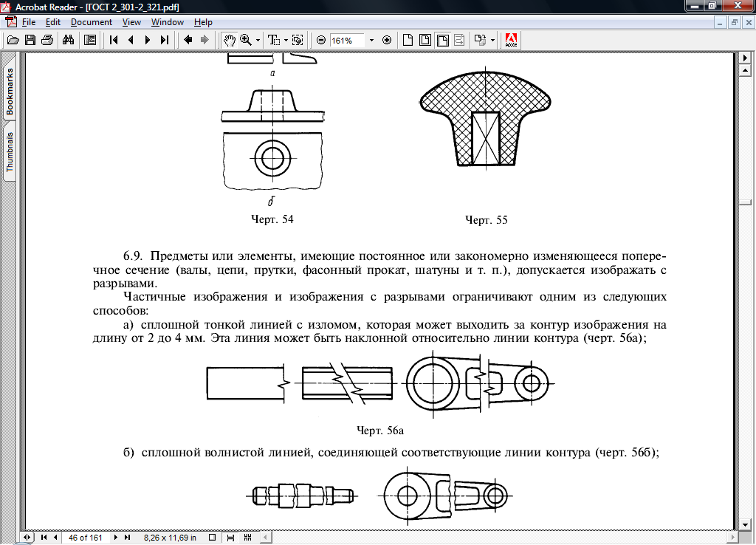Click horizontal scrollbar right arrow
756x545 pixels.
coord(733,538)
